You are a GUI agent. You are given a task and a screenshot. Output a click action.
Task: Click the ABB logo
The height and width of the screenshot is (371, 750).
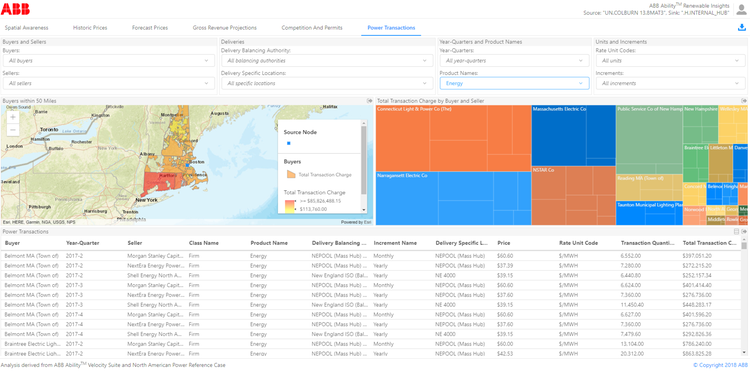click(x=15, y=9)
